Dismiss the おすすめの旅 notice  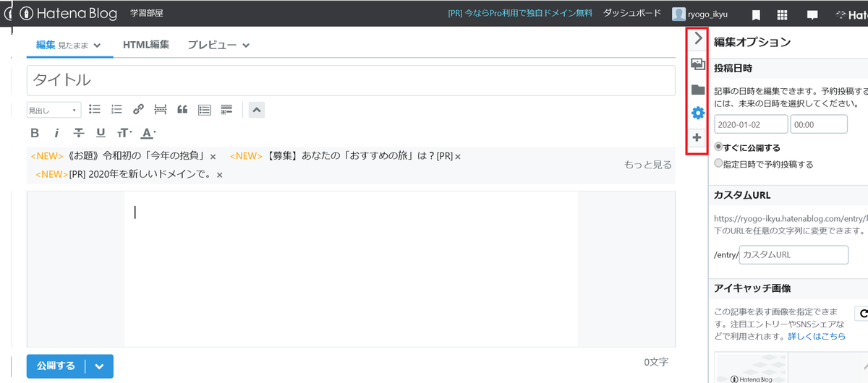[458, 157]
